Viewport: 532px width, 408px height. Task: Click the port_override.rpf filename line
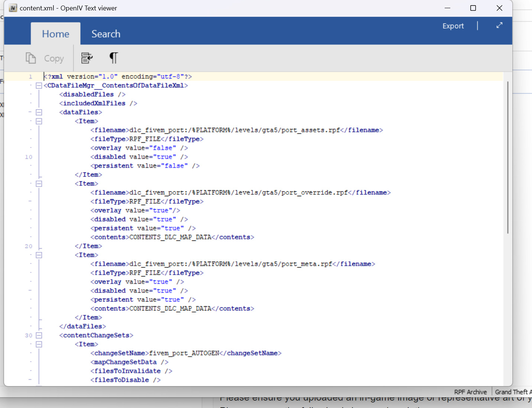240,192
